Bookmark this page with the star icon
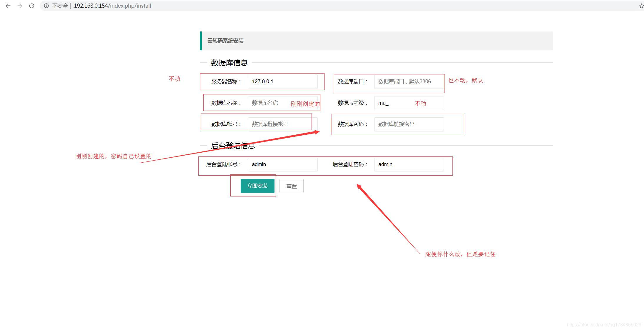Viewport: 644px width, 330px height. (641, 6)
